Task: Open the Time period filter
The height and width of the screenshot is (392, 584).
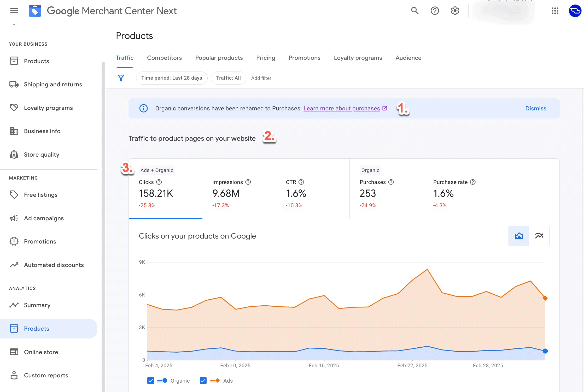Action: tap(172, 78)
